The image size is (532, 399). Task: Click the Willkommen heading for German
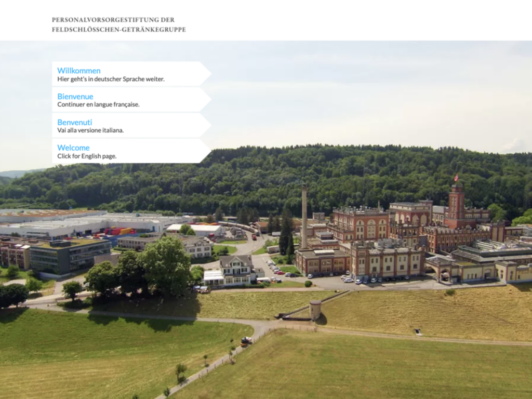(79, 71)
